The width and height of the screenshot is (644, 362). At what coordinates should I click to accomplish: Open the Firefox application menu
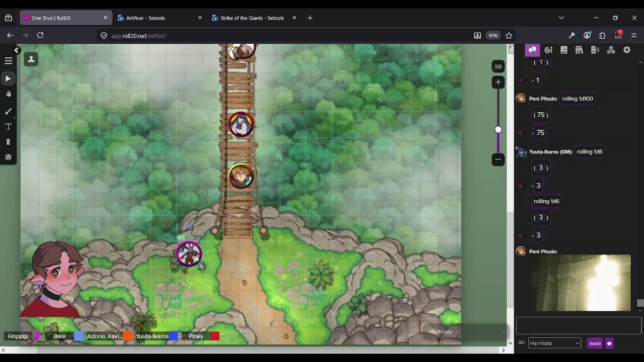[x=634, y=35]
